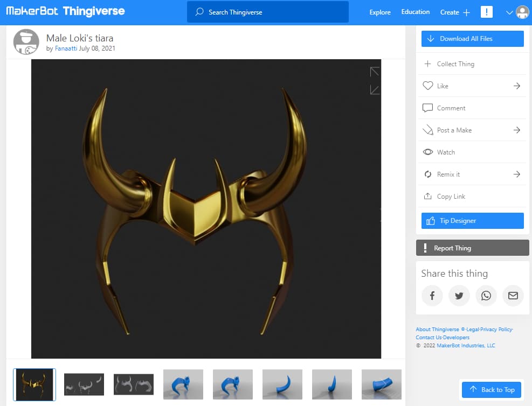The height and width of the screenshot is (406, 532).
Task: Select the third gray tiara pieces thumbnail
Action: tap(133, 384)
